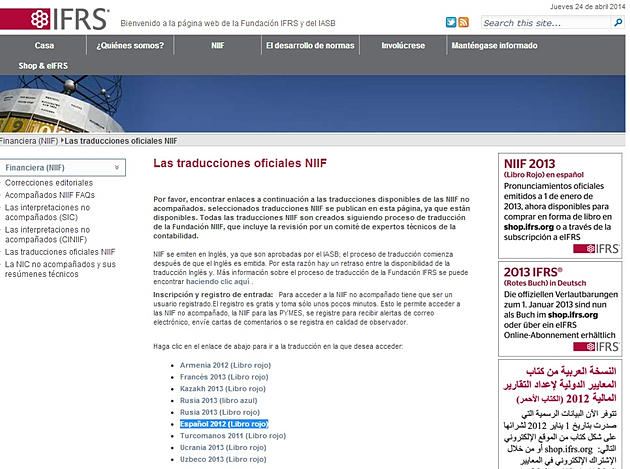Open highlighted Español 2012 (Libro rojo) link
This screenshot has height=469, width=630.
click(x=224, y=424)
